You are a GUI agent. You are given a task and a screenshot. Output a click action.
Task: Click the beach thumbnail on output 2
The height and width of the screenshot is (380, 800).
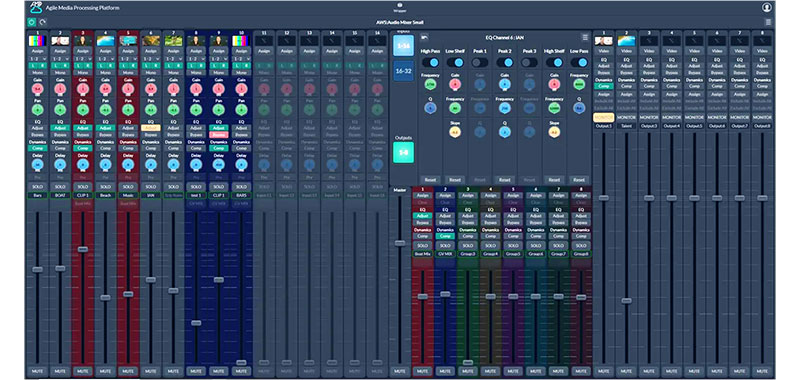tap(627, 41)
